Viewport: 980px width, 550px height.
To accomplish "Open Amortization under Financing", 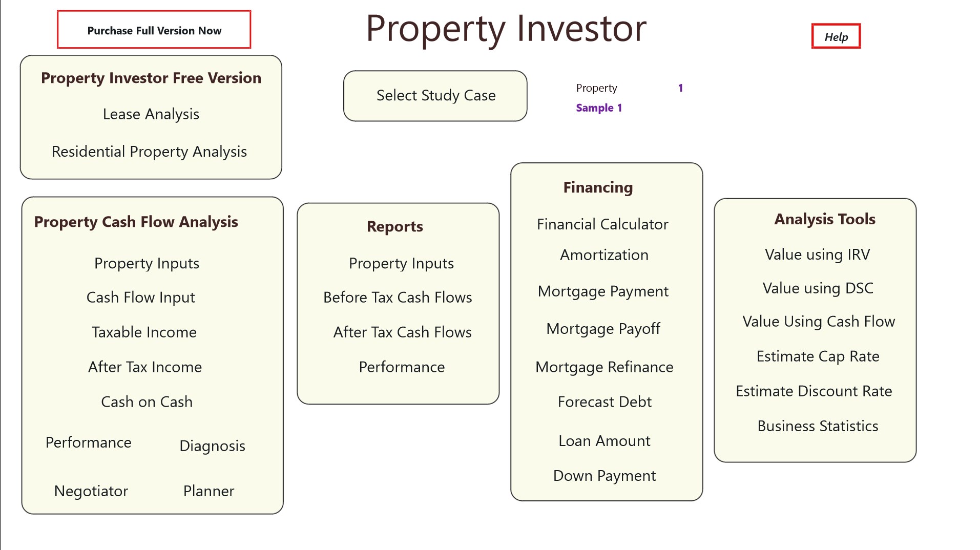I will coord(604,255).
